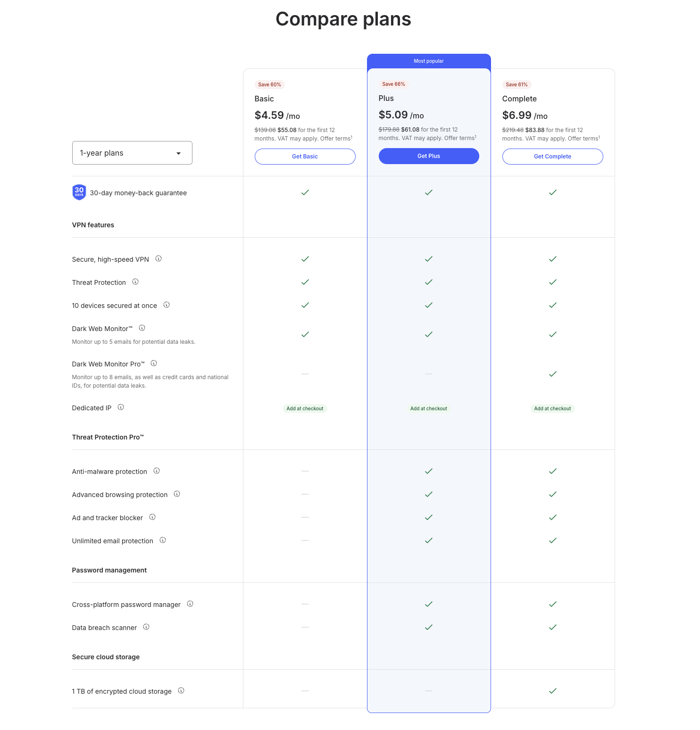Click the 30-day money-back guarantee badge
Viewport: 700px width, 730px height.
(x=79, y=192)
